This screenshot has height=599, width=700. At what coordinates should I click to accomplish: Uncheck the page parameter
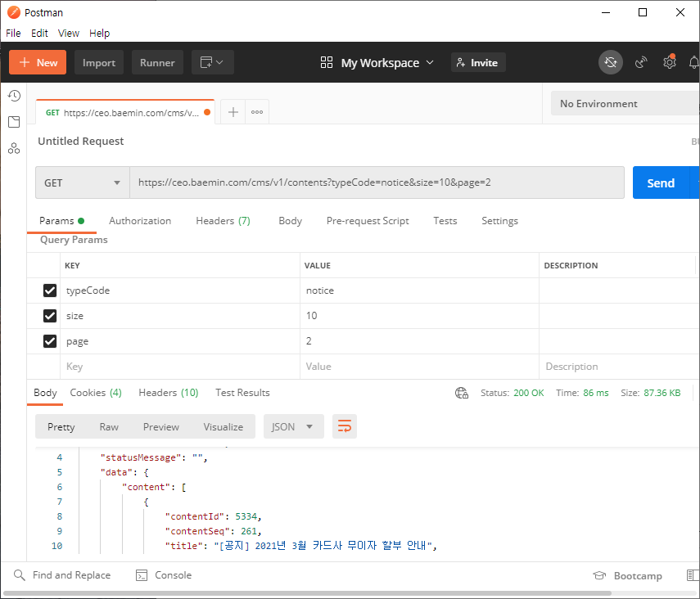pos(50,341)
